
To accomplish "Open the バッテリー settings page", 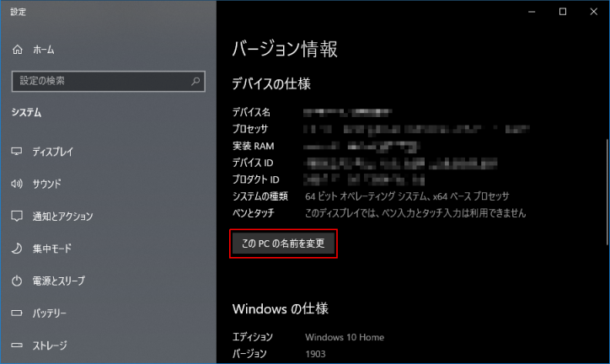I will [51, 313].
